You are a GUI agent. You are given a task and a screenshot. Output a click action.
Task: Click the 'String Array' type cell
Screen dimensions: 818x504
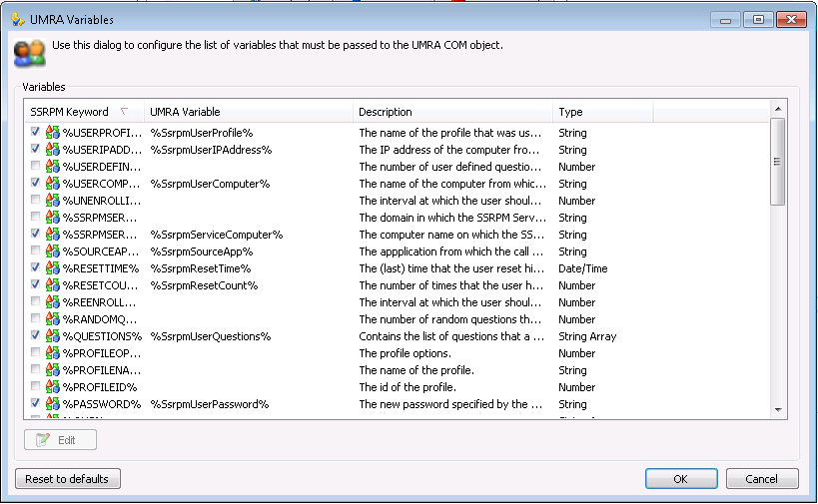(x=587, y=336)
